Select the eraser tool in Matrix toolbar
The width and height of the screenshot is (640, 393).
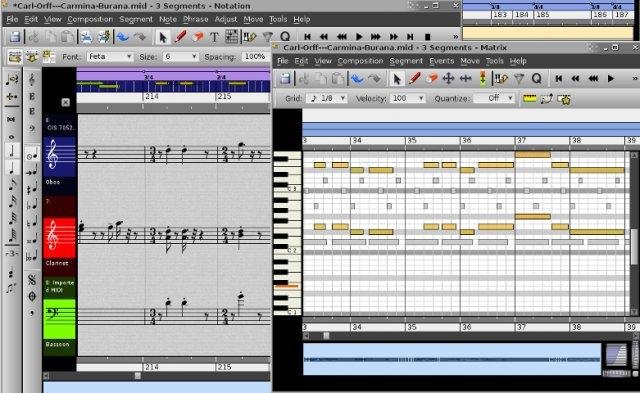click(x=431, y=78)
